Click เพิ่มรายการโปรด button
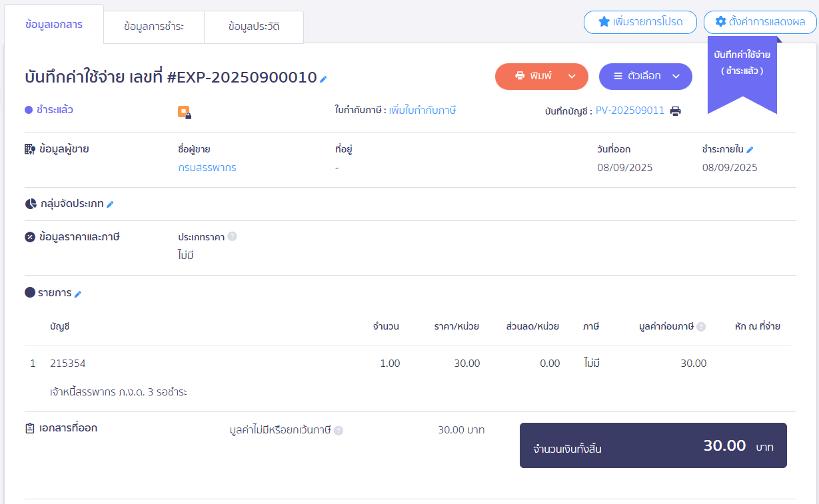 point(640,22)
